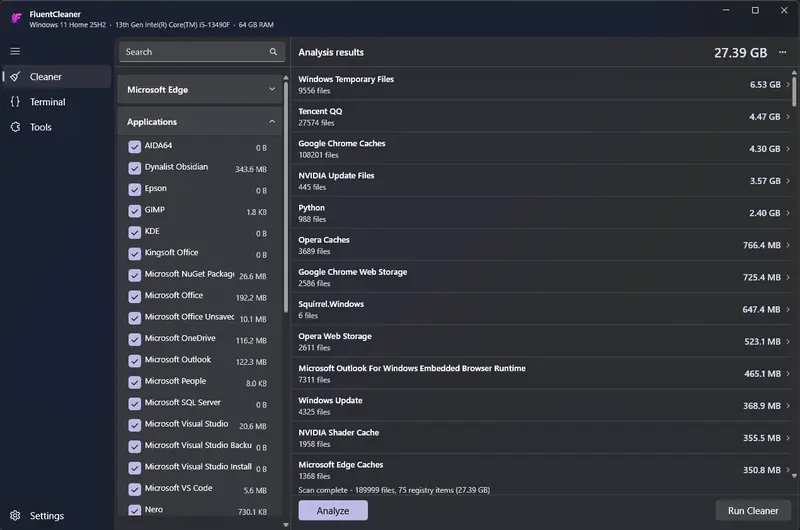Click the results list scrollbar thumb

click(794, 91)
